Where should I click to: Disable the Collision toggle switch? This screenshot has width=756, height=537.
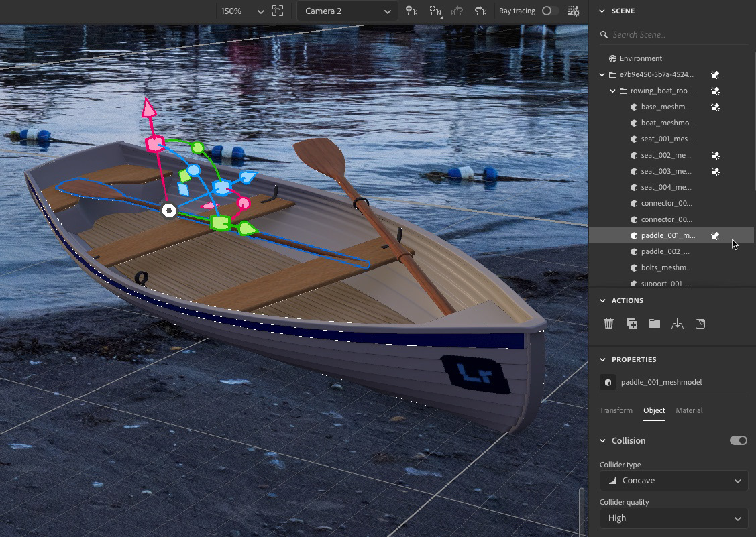click(x=738, y=440)
